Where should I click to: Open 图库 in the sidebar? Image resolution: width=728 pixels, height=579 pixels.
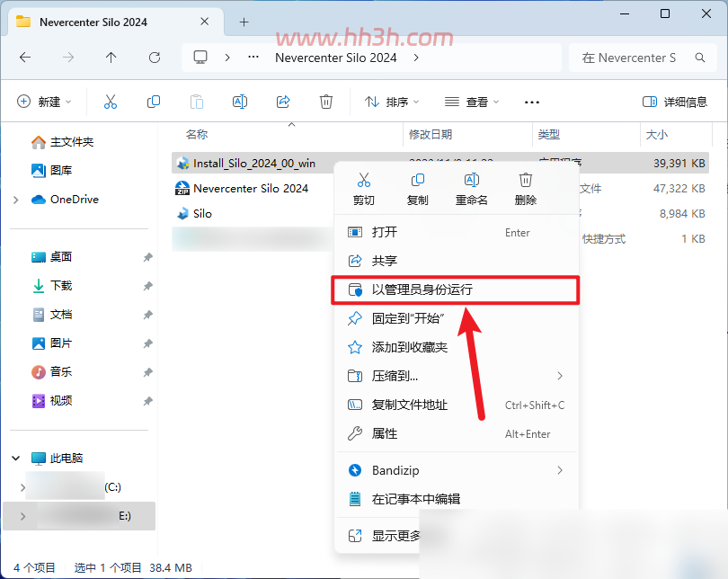pyautogui.click(x=51, y=171)
